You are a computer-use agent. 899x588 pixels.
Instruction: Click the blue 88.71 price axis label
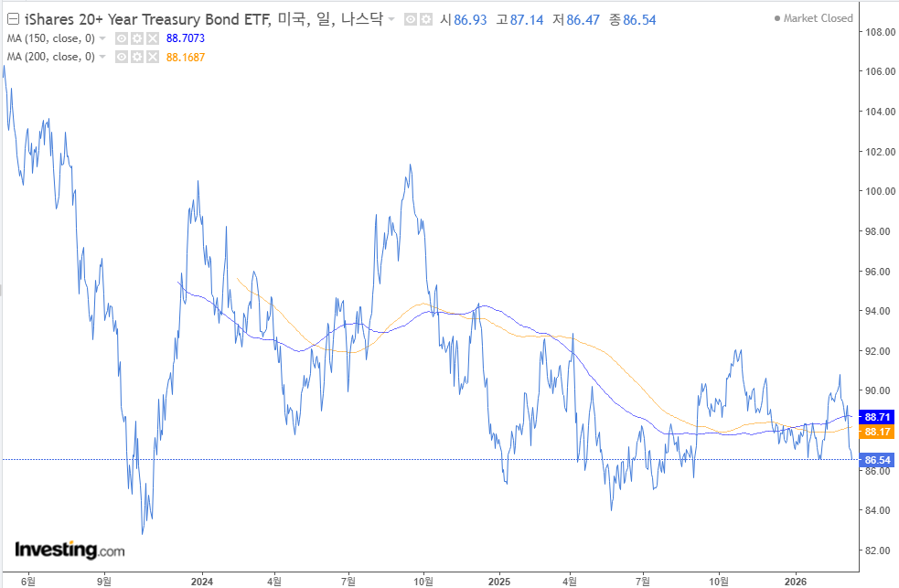pos(877,417)
